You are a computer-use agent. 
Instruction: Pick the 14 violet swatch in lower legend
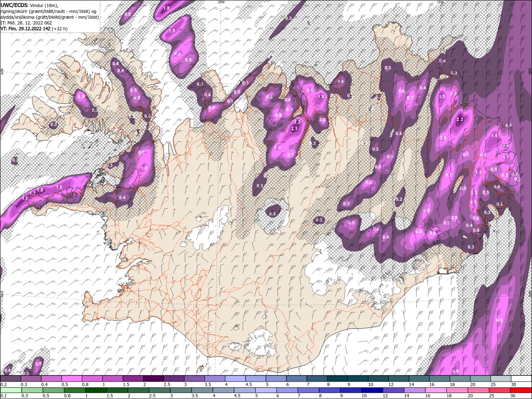(414, 390)
